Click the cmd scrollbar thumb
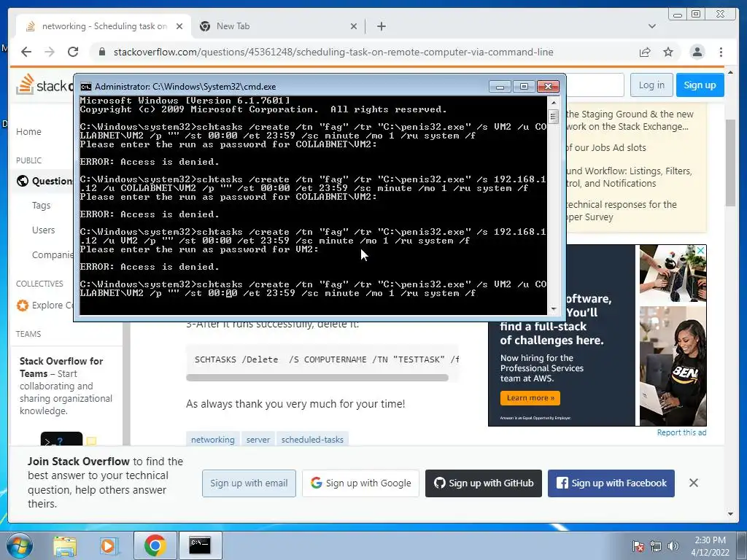The image size is (747, 560). click(x=553, y=116)
